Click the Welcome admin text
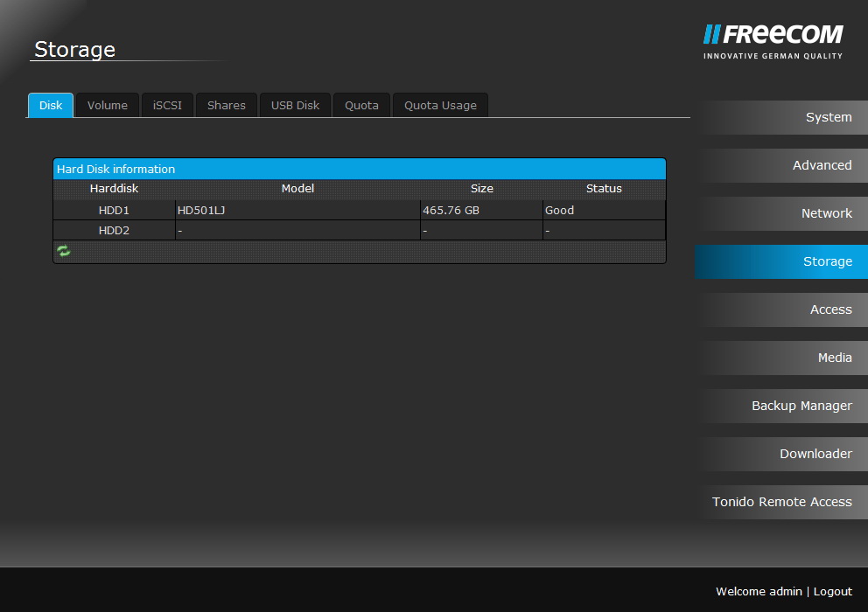Viewport: 868px width, 612px height. [x=759, y=592]
